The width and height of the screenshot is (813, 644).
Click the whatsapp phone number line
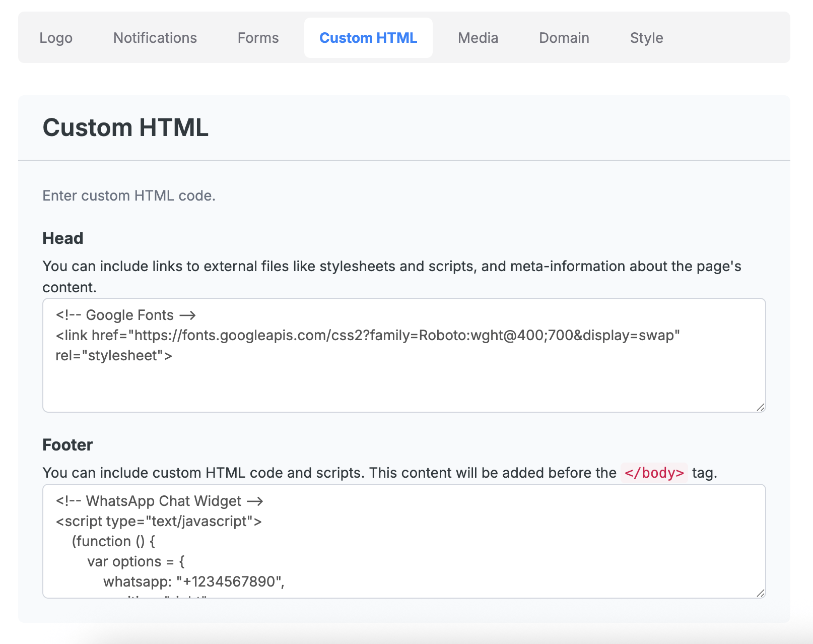pyautogui.click(x=194, y=582)
